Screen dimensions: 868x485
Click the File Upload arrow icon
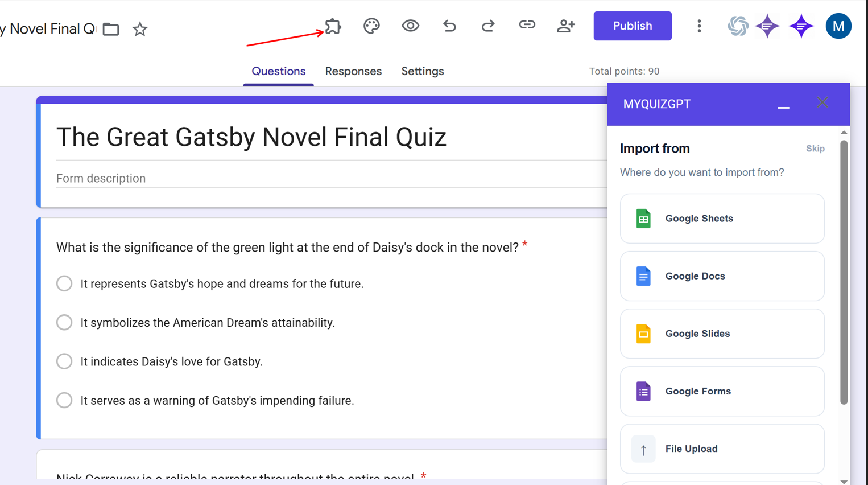click(x=643, y=449)
